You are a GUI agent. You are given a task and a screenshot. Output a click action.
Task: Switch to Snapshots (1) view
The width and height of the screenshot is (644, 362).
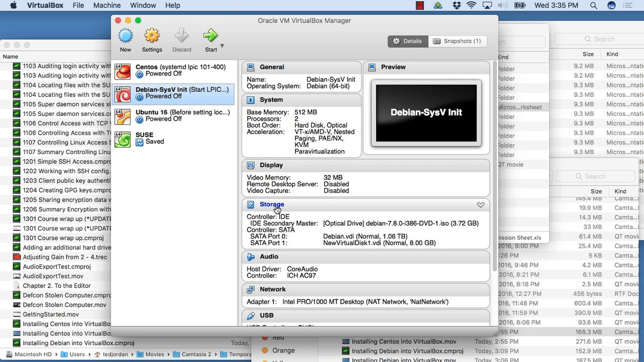coord(457,41)
